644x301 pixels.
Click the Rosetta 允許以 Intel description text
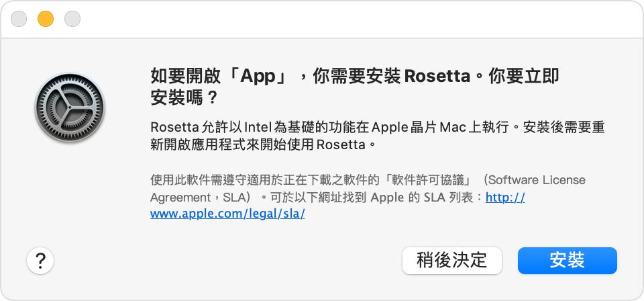tap(378, 136)
